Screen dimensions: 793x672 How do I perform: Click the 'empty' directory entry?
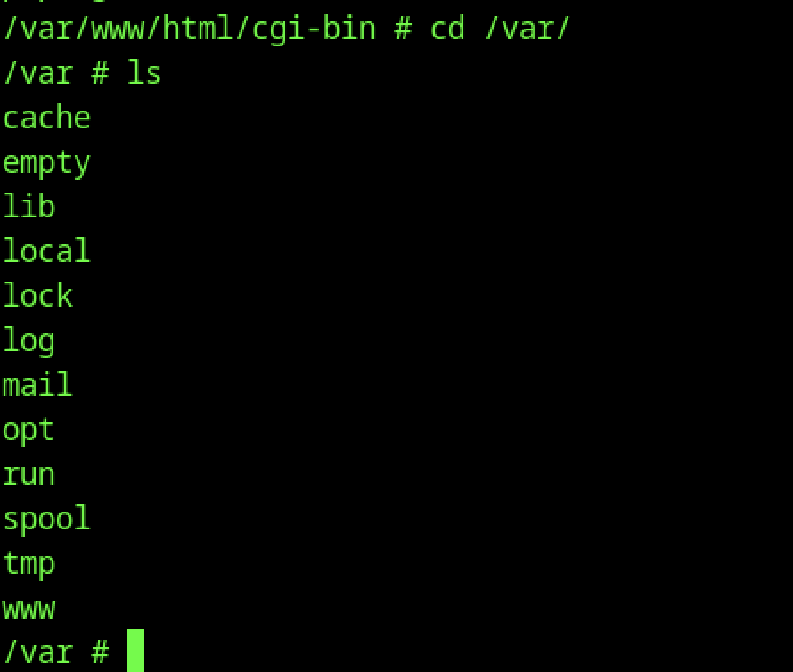tap(46, 164)
